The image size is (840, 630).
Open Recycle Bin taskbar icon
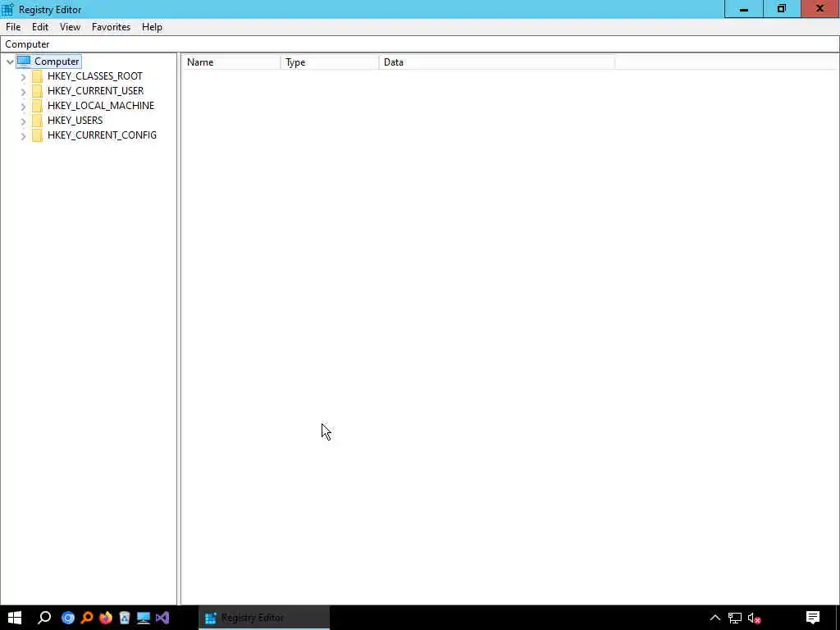[x=125, y=619]
